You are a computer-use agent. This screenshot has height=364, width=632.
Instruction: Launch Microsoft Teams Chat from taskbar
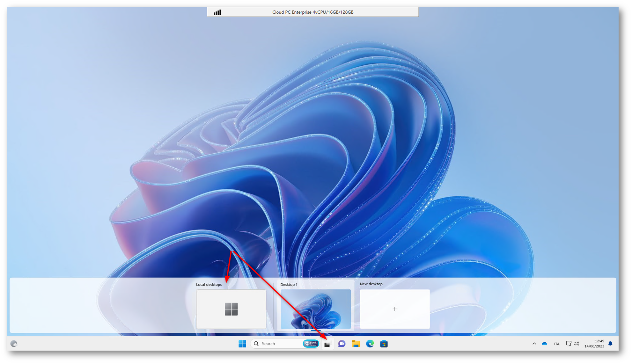point(342,344)
